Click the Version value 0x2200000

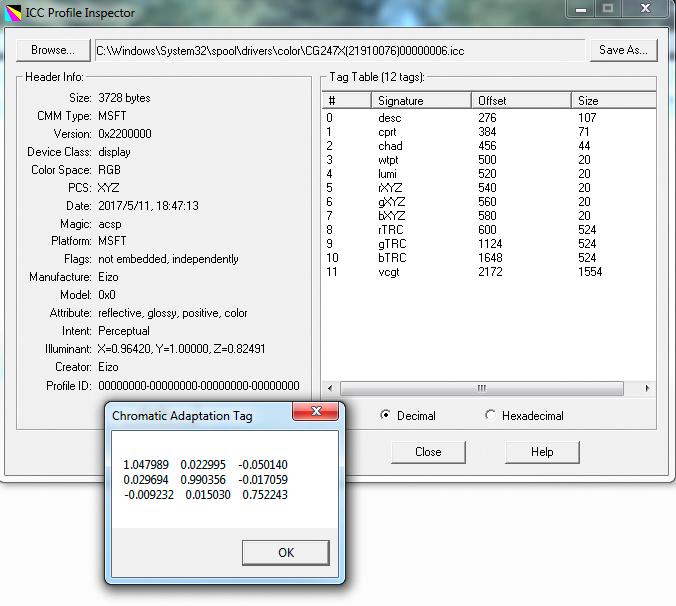tap(125, 134)
